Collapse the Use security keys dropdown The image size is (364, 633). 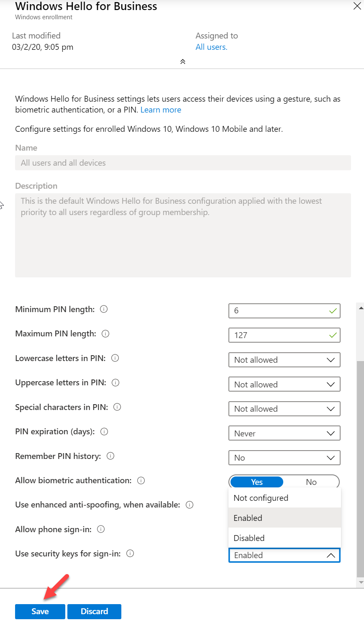coord(285,555)
